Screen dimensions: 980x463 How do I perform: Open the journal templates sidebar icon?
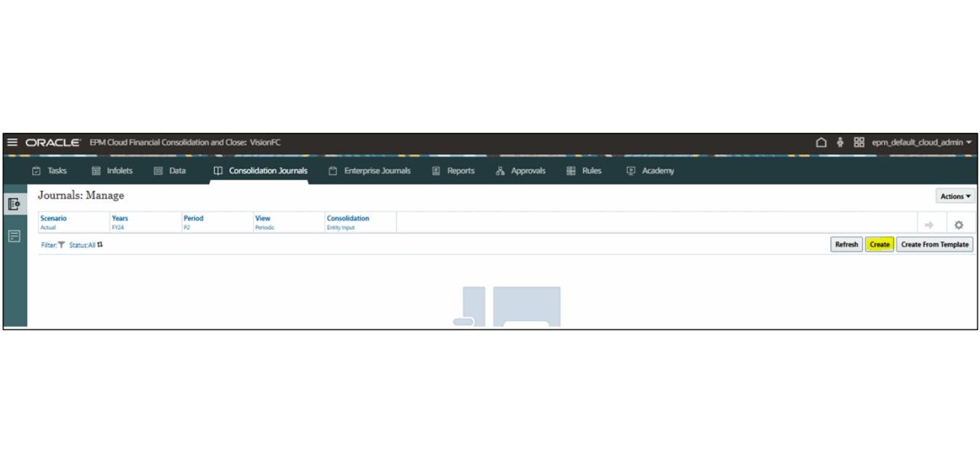[14, 236]
